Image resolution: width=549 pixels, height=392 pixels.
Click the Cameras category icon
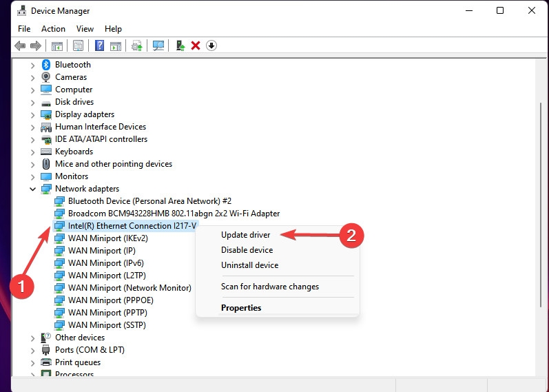tap(46, 77)
